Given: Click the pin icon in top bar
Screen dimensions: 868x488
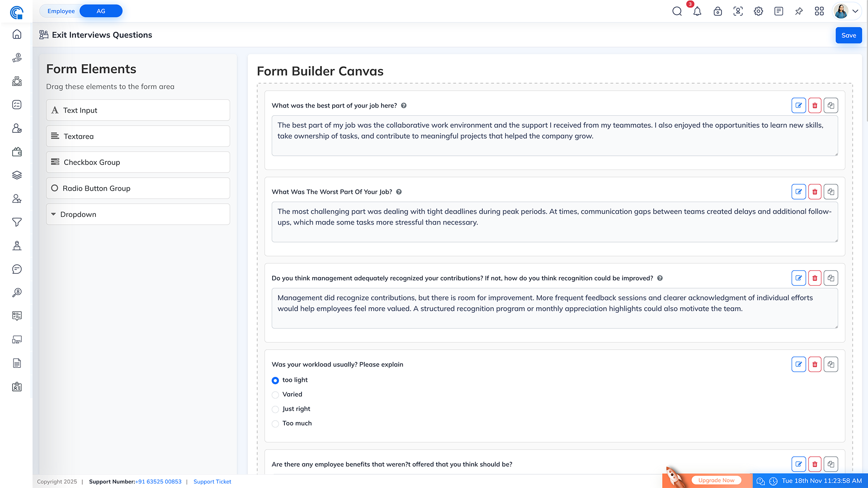Looking at the screenshot, I should click(799, 11).
